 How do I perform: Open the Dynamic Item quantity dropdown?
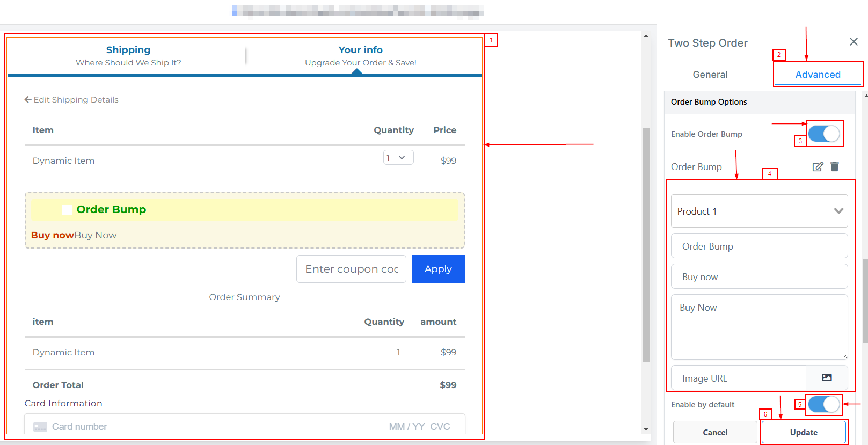pos(398,157)
